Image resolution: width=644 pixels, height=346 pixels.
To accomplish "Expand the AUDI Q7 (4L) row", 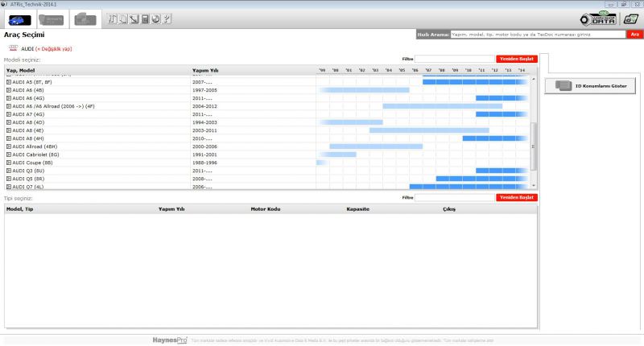I will [x=9, y=187].
